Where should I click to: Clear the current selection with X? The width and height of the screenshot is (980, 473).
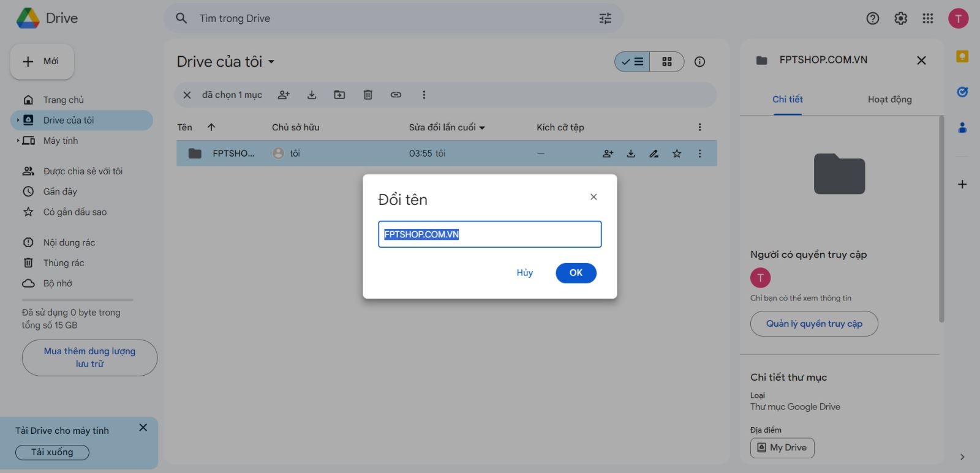tap(187, 95)
